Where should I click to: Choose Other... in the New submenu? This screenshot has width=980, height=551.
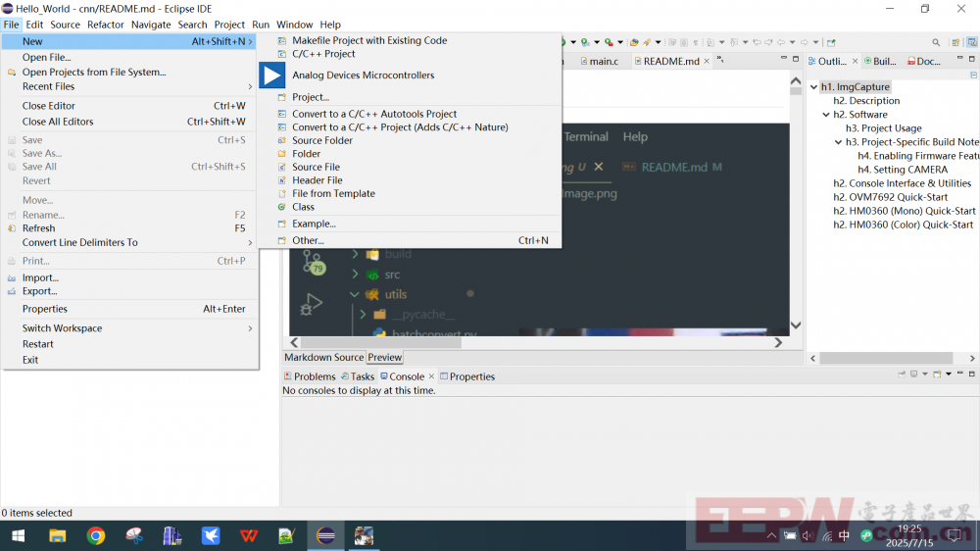pos(308,240)
